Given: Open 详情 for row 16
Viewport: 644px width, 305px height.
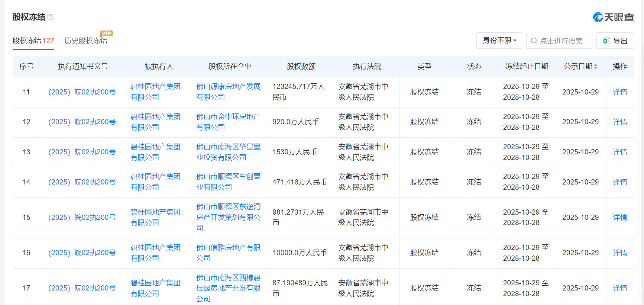Looking at the screenshot, I should pos(620,253).
